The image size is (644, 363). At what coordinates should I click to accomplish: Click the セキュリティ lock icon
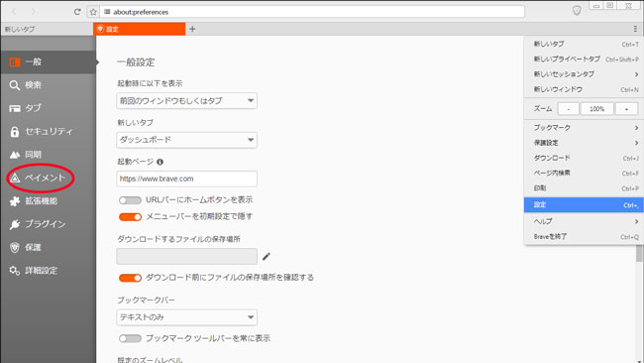tap(15, 132)
